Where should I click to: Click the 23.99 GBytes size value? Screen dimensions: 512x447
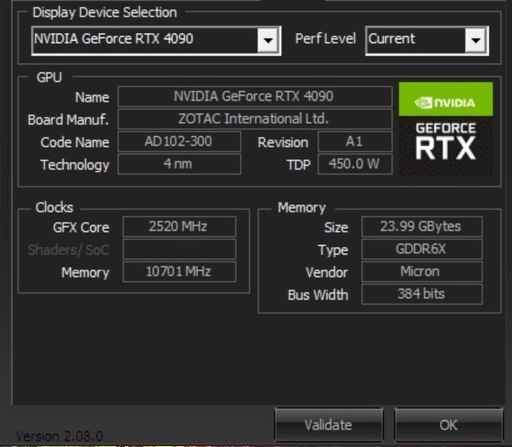[422, 227]
